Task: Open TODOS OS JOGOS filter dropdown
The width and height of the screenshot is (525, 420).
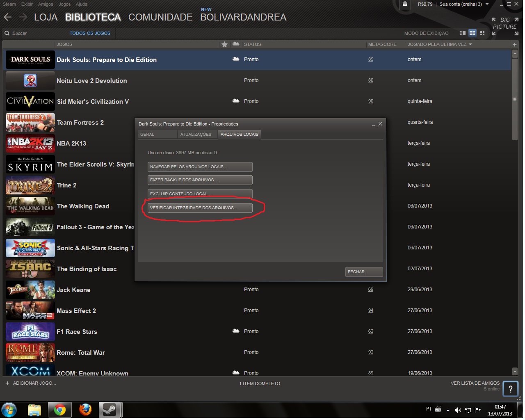Action: tap(90, 33)
